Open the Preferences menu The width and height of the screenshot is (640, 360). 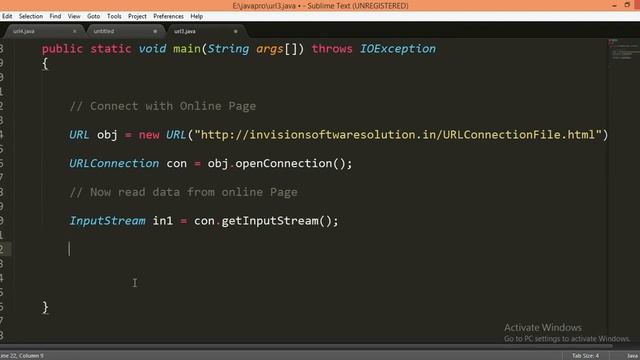(x=168, y=16)
